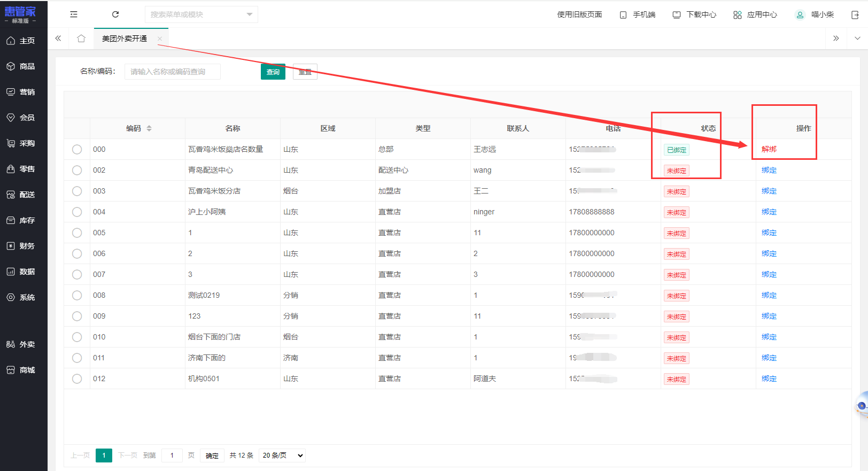Click the refresh page icon
Screen dimensions: 868x471
(115, 14)
